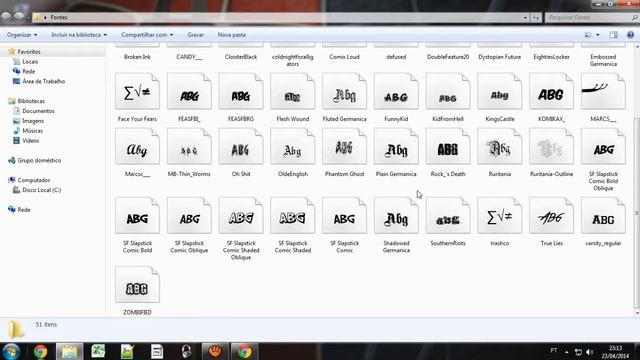Select the FEASFBRG font file icon
The width and height of the screenshot is (640, 360).
click(241, 91)
